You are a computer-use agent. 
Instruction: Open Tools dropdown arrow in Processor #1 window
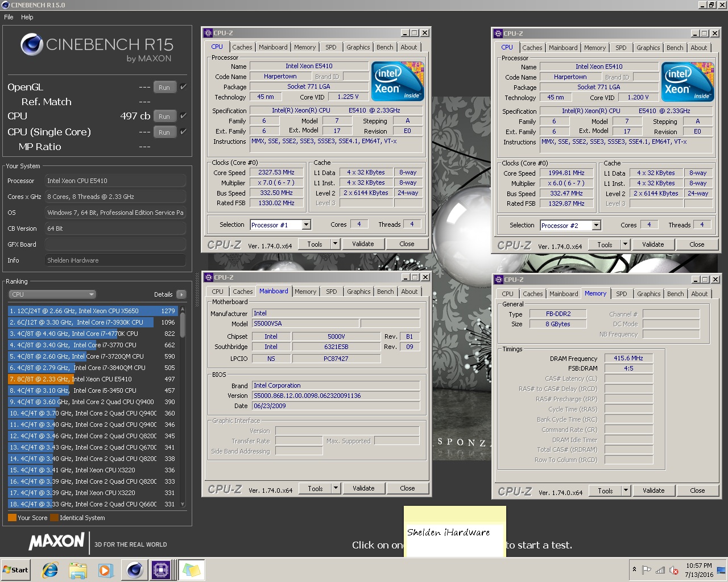[335, 244]
